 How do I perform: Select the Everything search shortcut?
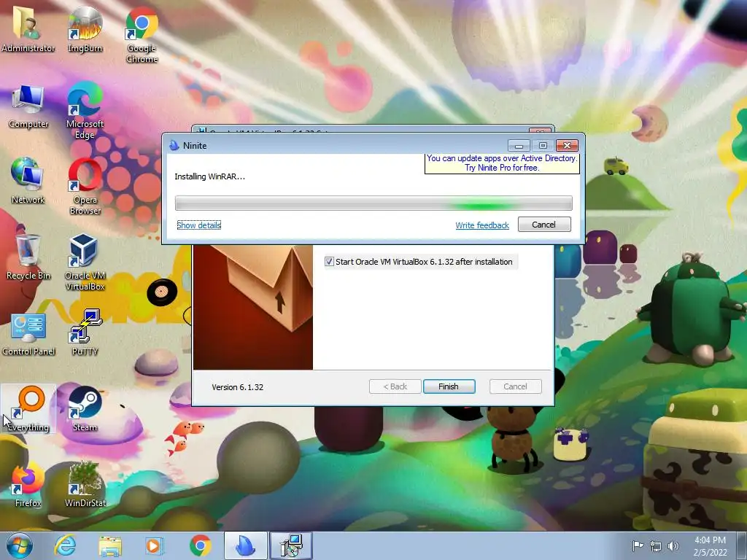point(28,408)
